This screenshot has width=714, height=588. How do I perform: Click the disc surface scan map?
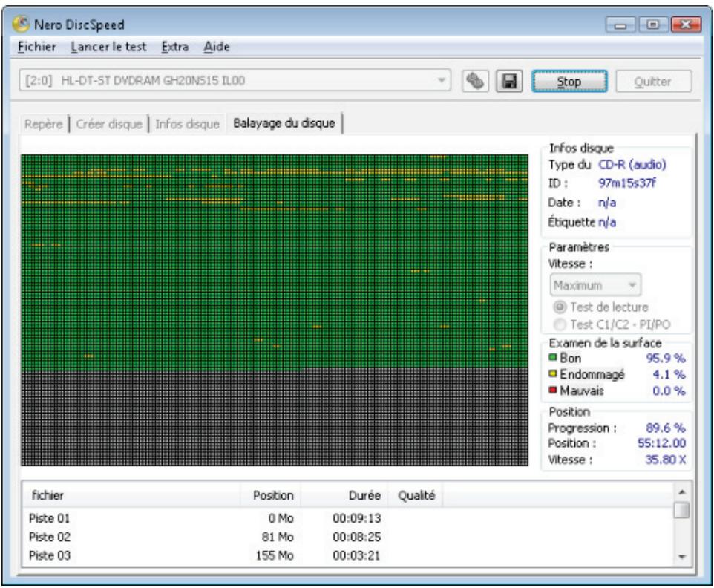[275, 310]
